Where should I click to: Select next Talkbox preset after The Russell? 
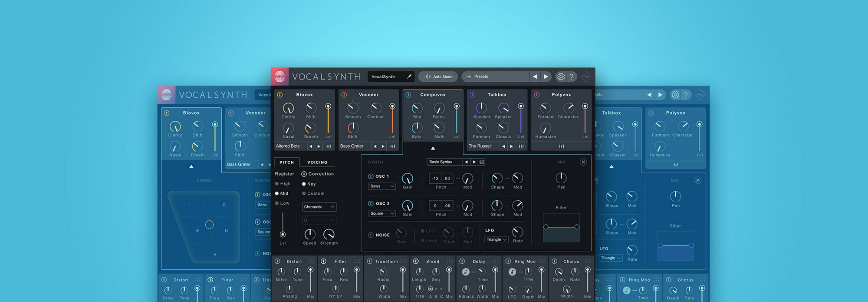pyautogui.click(x=512, y=146)
